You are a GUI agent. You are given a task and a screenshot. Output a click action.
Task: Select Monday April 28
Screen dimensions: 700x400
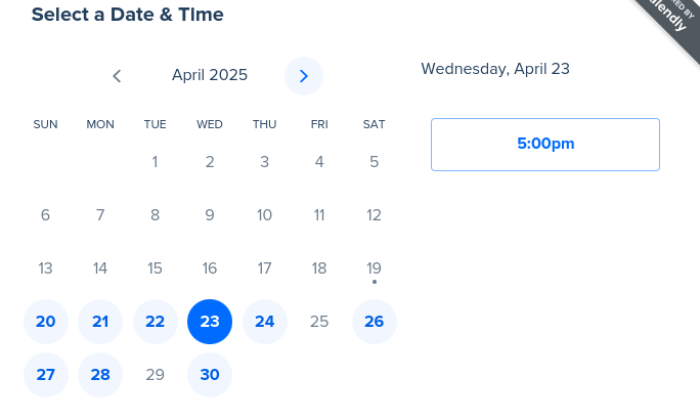click(x=100, y=375)
